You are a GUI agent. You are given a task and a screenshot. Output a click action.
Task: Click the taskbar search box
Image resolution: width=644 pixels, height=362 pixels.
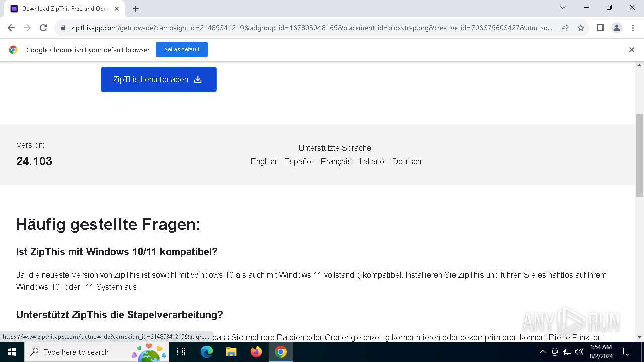[97, 352]
